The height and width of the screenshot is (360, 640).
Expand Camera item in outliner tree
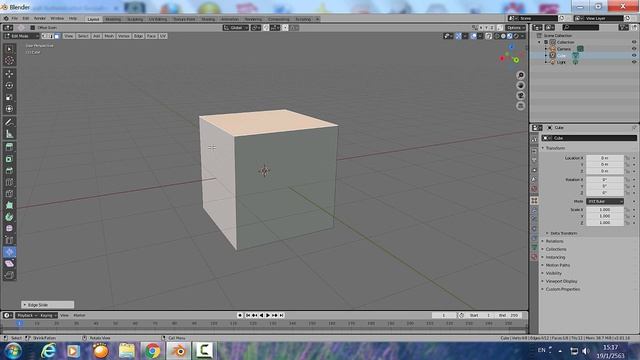pyautogui.click(x=546, y=49)
